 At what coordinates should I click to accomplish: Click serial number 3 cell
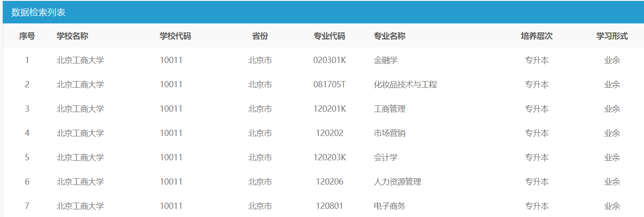[x=27, y=108]
